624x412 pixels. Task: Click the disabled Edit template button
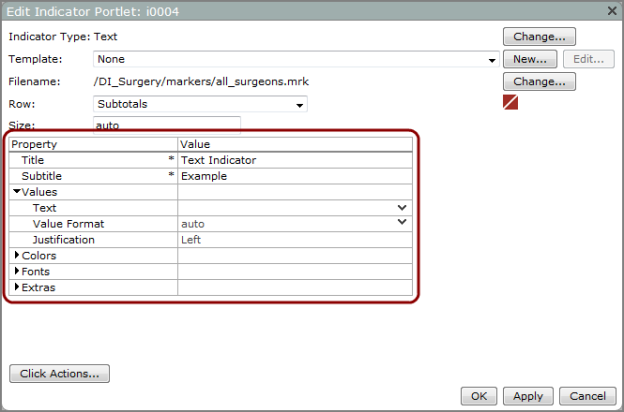click(589, 59)
